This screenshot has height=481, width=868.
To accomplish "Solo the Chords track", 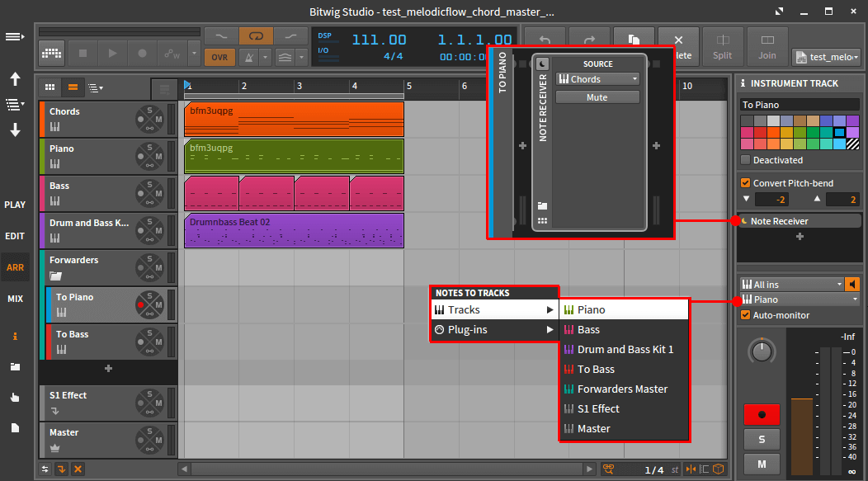I will (x=149, y=111).
